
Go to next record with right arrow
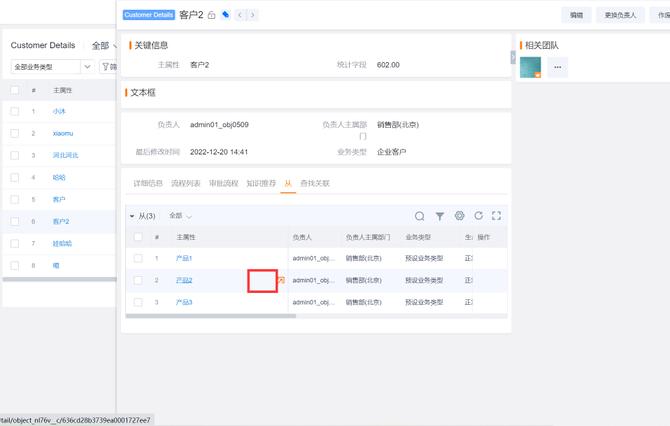253,15
